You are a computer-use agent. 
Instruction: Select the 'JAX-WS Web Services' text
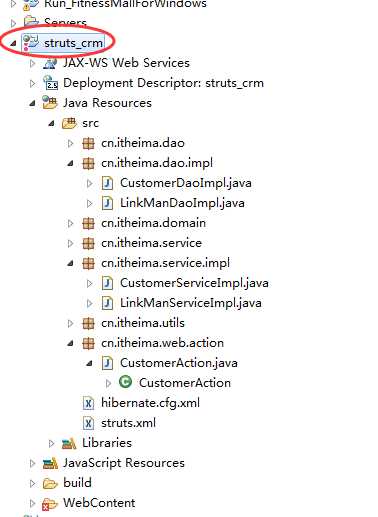[127, 63]
